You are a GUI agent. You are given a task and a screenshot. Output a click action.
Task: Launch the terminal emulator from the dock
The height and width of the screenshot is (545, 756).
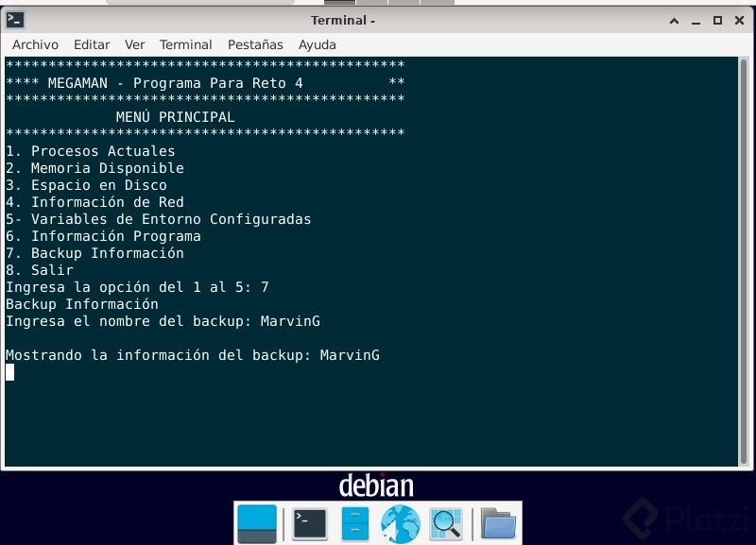pyautogui.click(x=310, y=524)
